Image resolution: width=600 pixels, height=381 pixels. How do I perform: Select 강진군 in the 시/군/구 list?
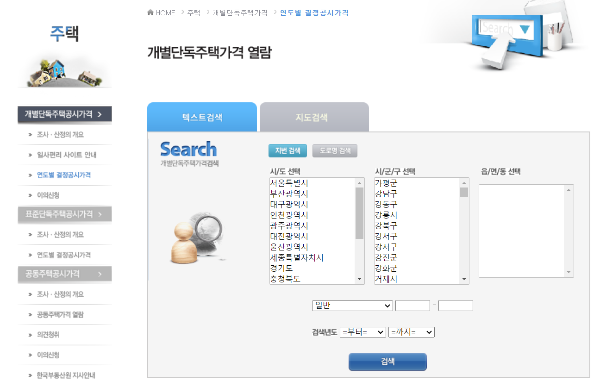tap(417, 258)
